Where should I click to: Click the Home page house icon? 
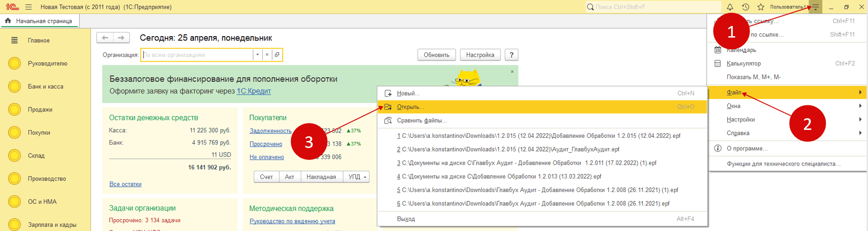pyautogui.click(x=8, y=21)
